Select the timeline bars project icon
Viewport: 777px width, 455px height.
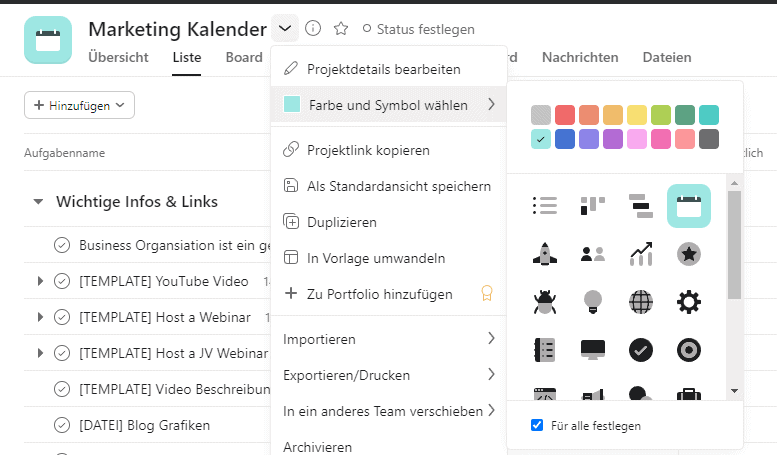click(641, 206)
